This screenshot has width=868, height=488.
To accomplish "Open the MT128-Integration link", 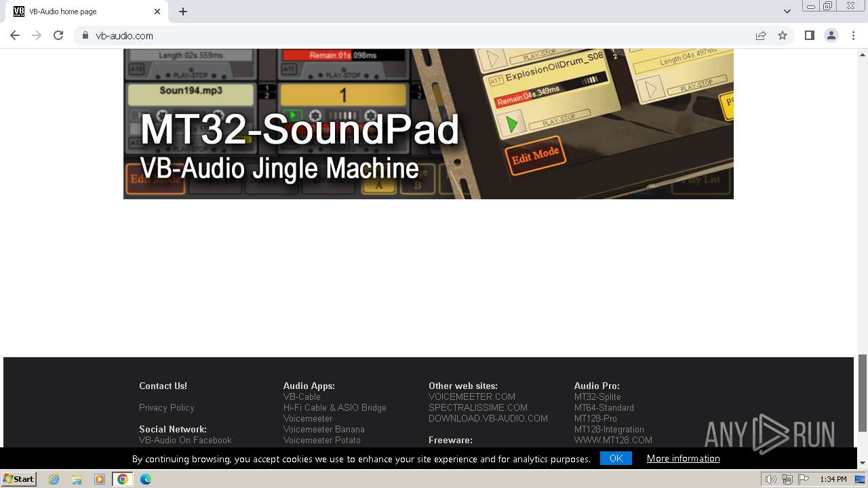I will (x=609, y=429).
